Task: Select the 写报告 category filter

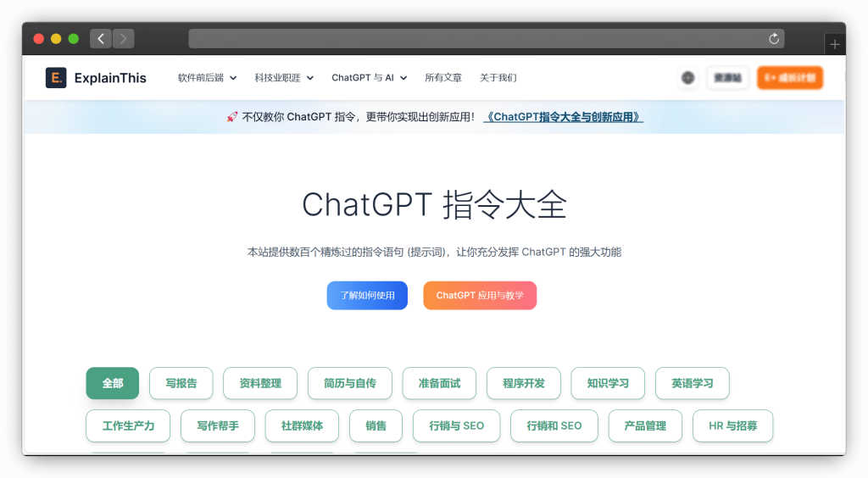Action: [181, 383]
